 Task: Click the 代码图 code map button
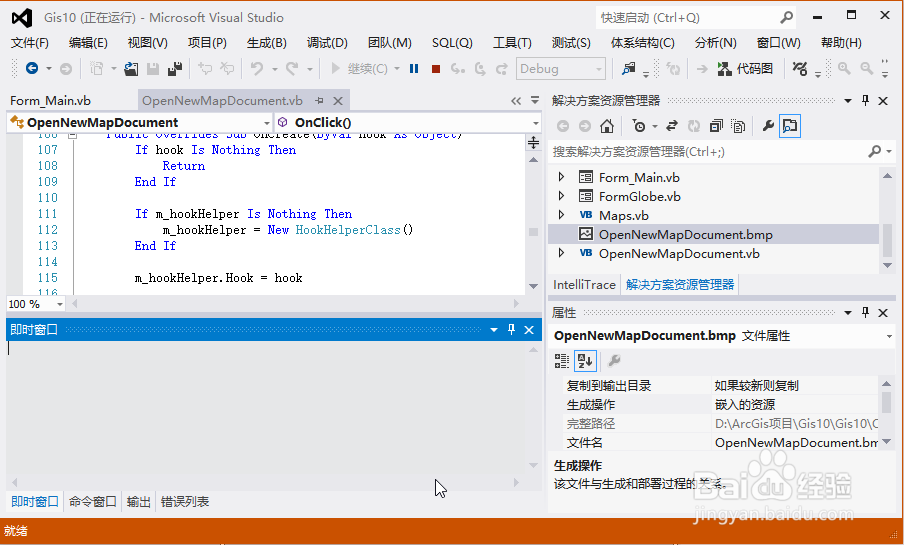tap(745, 69)
